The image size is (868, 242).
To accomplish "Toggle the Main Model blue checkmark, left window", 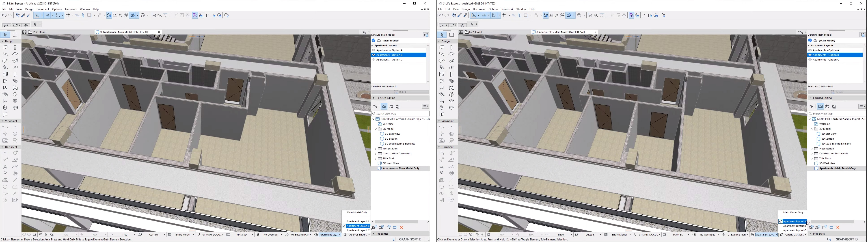I will point(373,41).
